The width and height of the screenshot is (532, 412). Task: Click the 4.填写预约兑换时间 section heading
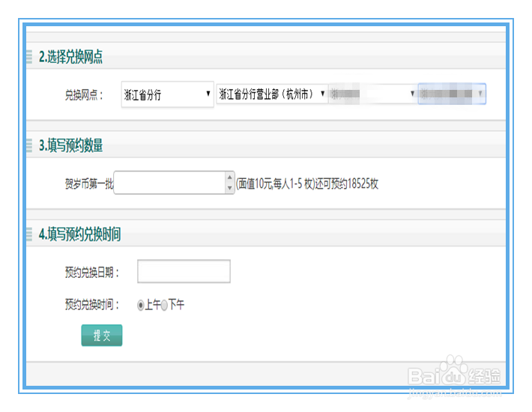click(x=79, y=234)
